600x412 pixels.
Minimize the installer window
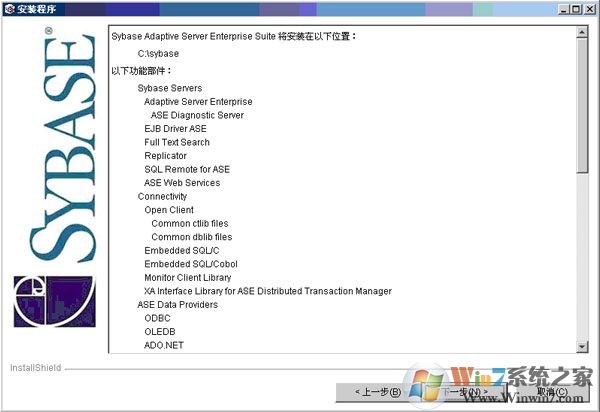click(x=563, y=9)
